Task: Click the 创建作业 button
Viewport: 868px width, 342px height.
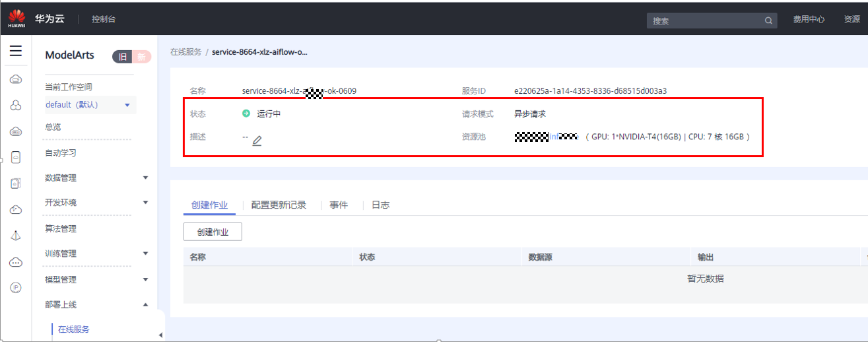Action: point(213,232)
